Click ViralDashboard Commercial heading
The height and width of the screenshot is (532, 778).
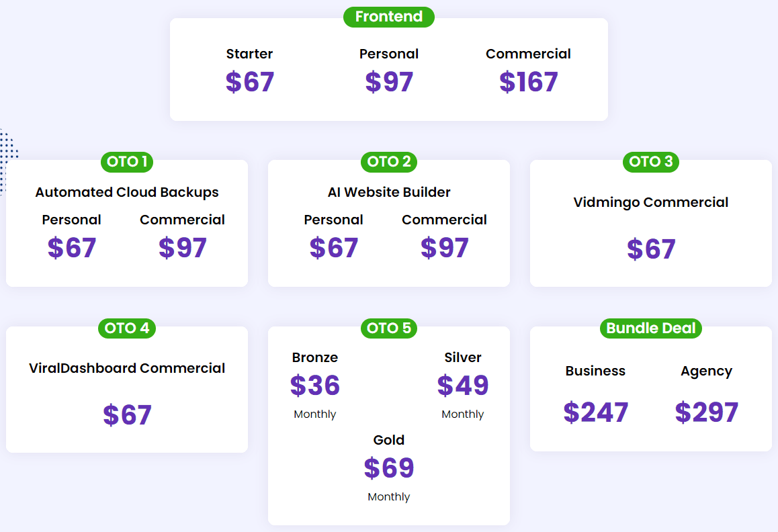127,368
